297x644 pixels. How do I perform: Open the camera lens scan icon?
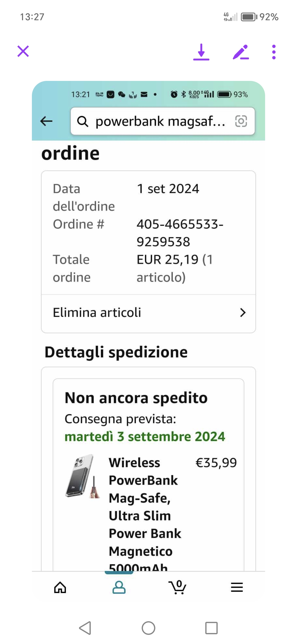(x=241, y=121)
